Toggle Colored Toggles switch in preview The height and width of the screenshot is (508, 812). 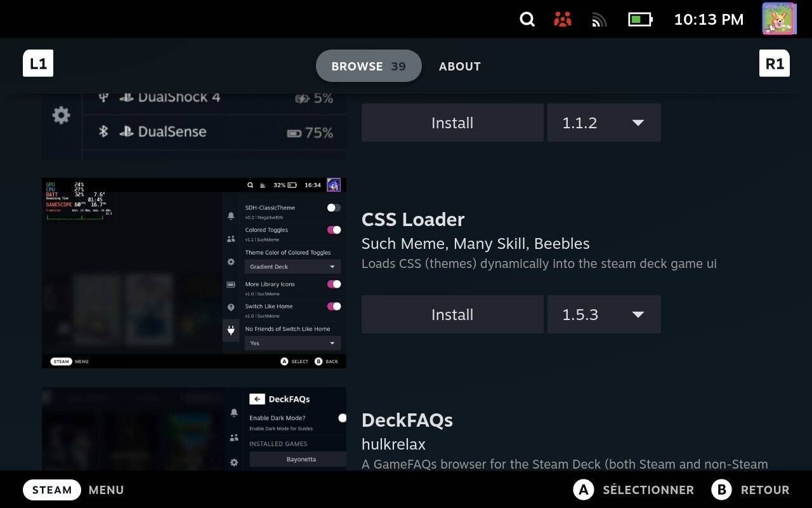(334, 230)
